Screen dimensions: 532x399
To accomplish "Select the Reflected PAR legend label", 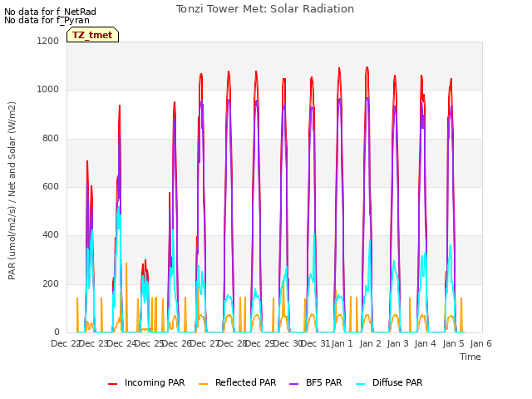I will pyautogui.click(x=246, y=382).
